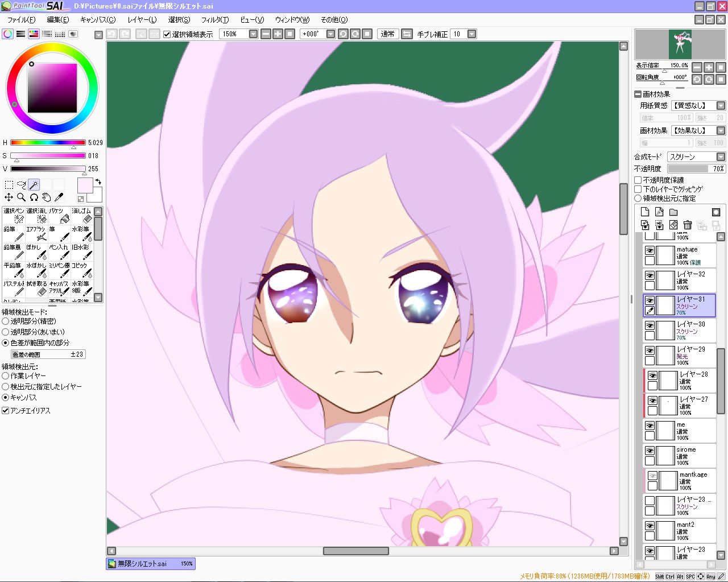Open 用紙質感 paper texture dropdown
Viewport: 728px width, 582px height.
click(721, 106)
